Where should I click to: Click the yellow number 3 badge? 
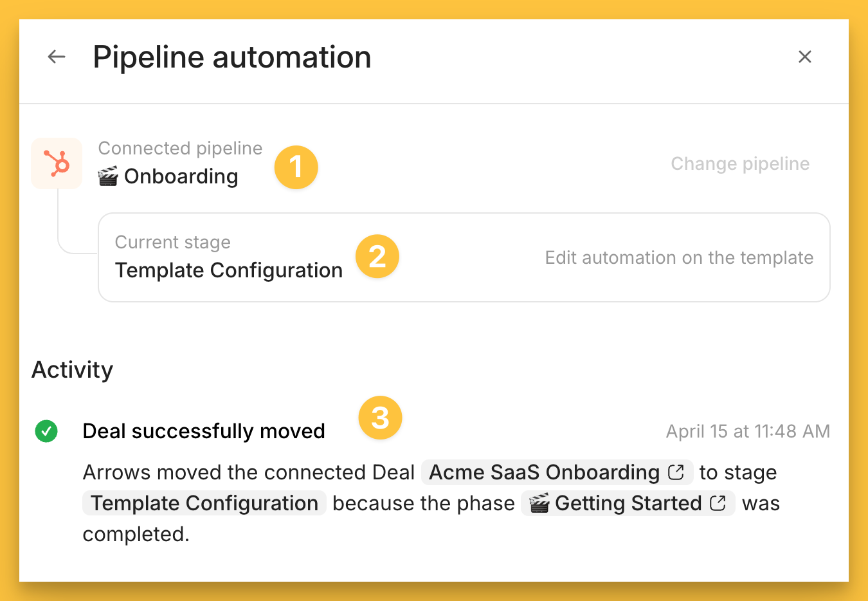click(380, 418)
